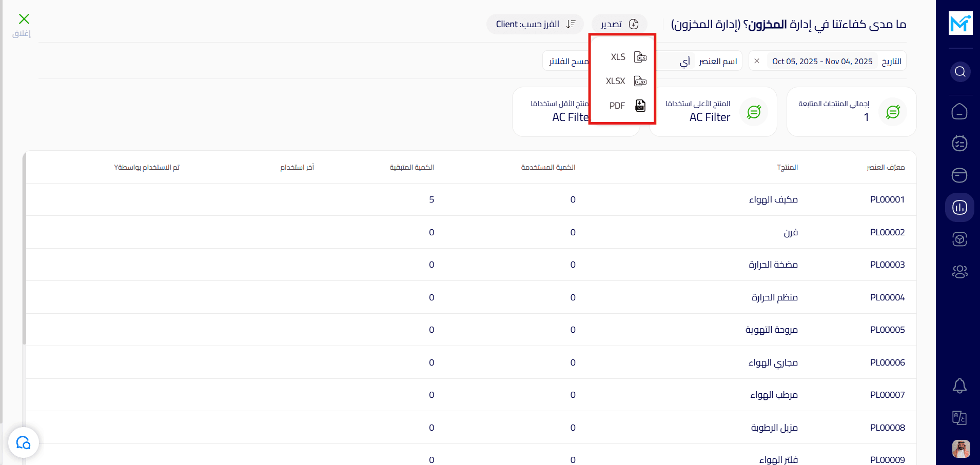Viewport: 980px width, 465px height.
Task: Select product name مكيف الهواء
Action: pos(773,199)
